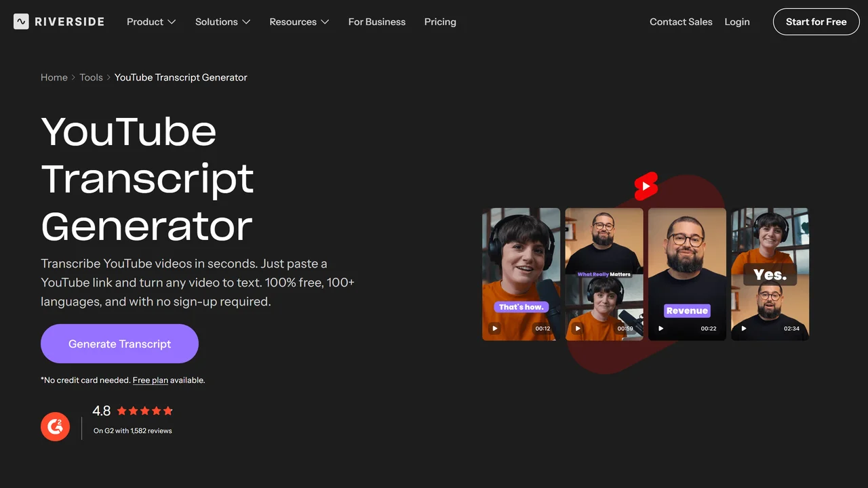
Task: Click 'On G2 with 1,582 reviews' text
Action: pyautogui.click(x=133, y=430)
